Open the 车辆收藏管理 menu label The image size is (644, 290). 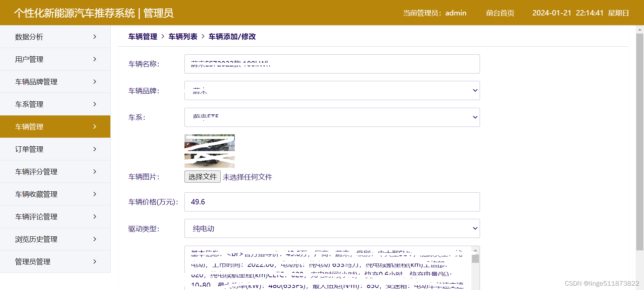tap(36, 194)
